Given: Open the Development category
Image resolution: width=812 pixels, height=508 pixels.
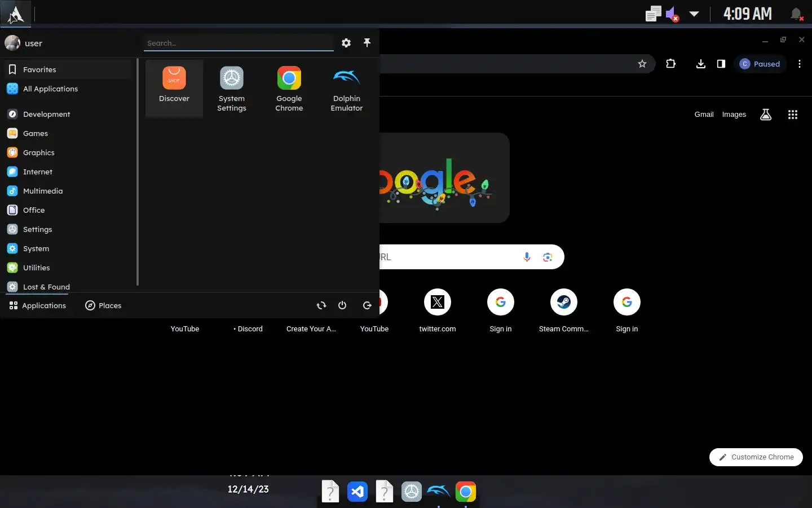Looking at the screenshot, I should (x=68, y=114).
